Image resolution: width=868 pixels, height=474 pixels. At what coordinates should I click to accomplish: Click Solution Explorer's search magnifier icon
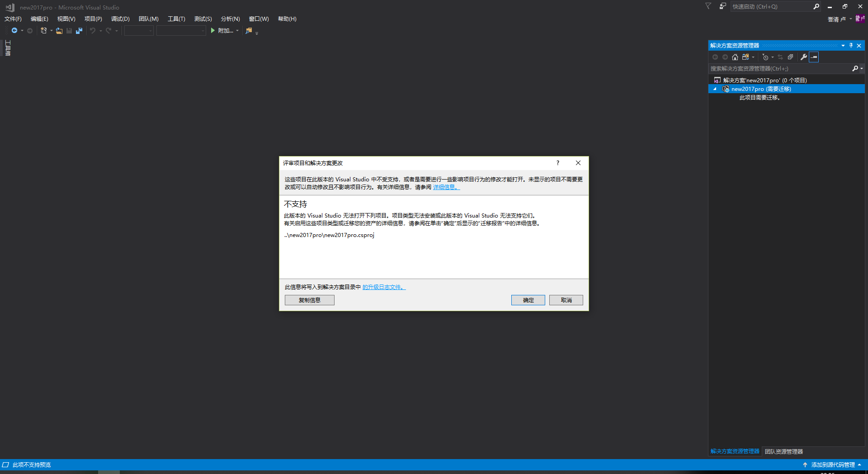click(855, 69)
